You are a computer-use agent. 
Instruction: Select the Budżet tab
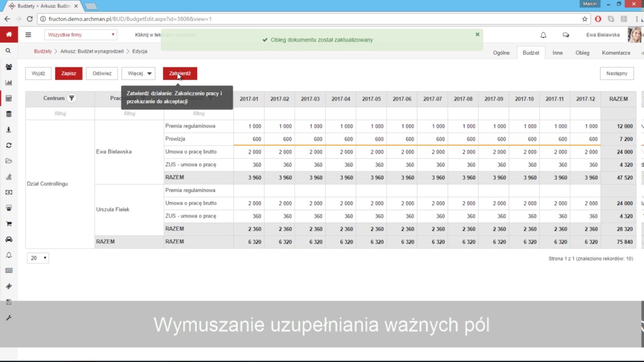(x=531, y=53)
